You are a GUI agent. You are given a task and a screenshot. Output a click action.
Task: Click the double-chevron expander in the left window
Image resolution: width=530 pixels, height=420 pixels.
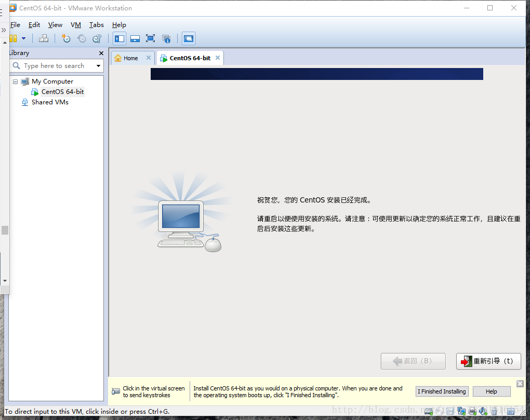click(4, 30)
